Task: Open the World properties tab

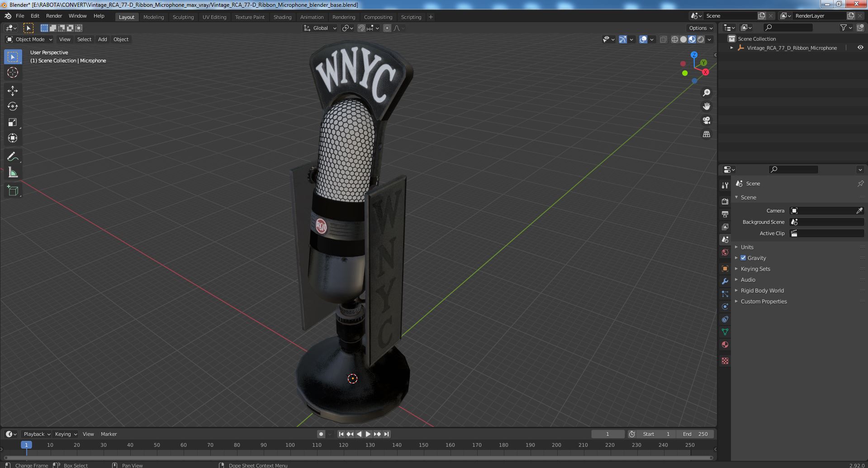Action: tap(725, 252)
